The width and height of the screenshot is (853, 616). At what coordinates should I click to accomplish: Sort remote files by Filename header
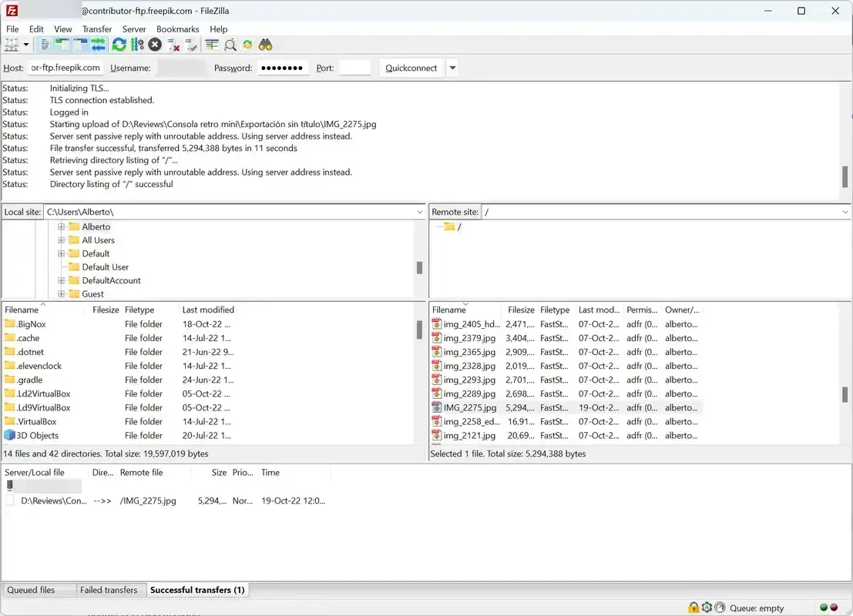click(465, 310)
